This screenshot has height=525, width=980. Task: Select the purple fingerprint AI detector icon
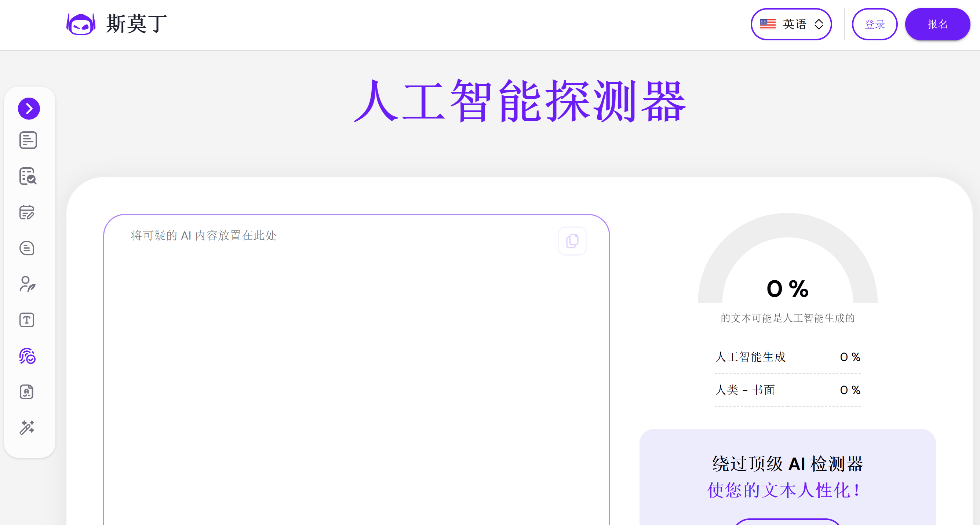point(28,356)
